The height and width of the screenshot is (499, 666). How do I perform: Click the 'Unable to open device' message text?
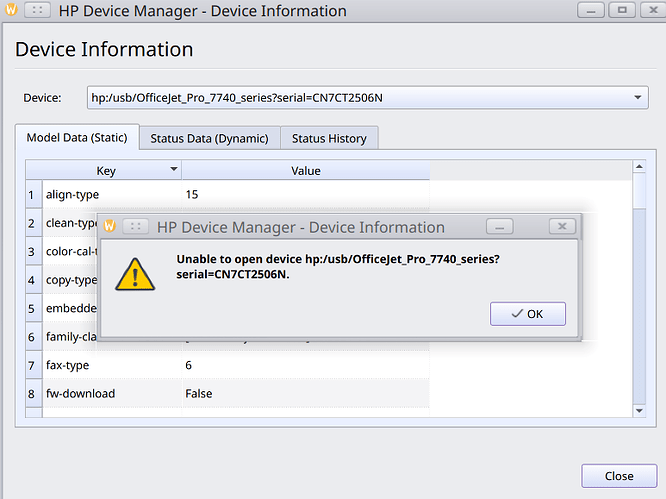[338, 267]
